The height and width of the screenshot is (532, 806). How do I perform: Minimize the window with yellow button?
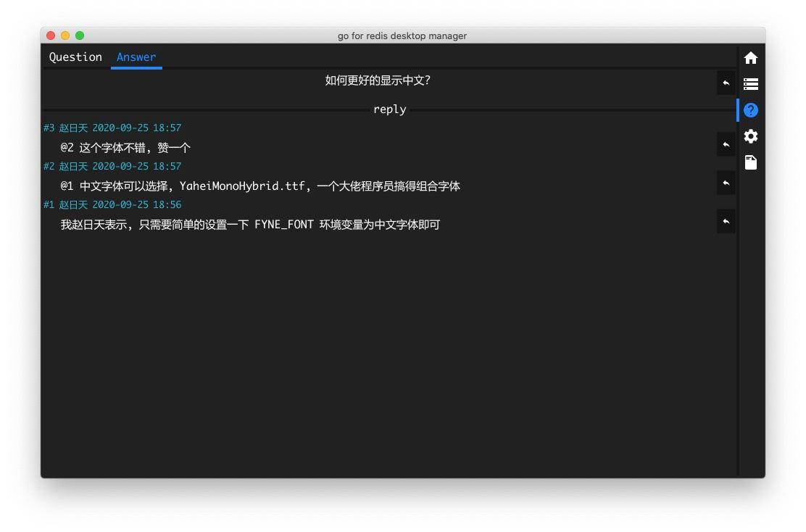[65, 36]
